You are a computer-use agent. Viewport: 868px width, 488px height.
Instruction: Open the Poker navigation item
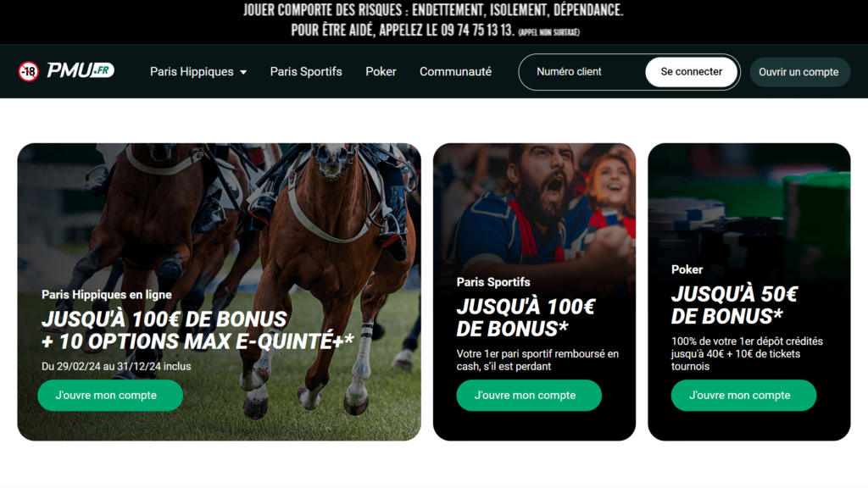tap(381, 72)
